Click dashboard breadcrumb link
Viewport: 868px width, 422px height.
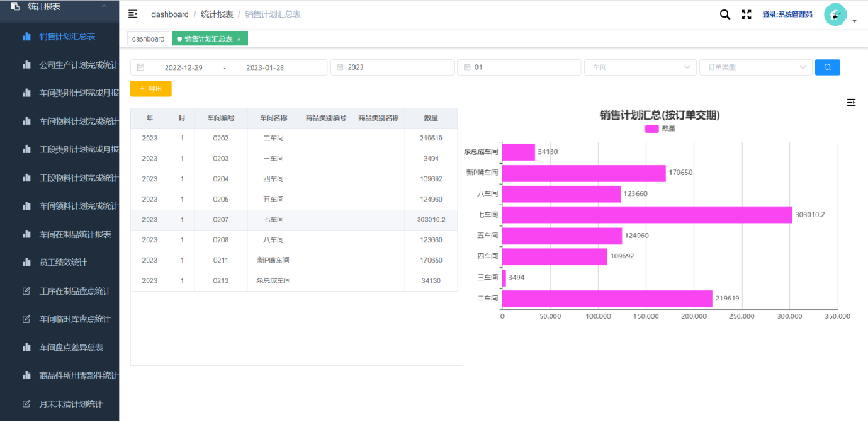tap(169, 14)
